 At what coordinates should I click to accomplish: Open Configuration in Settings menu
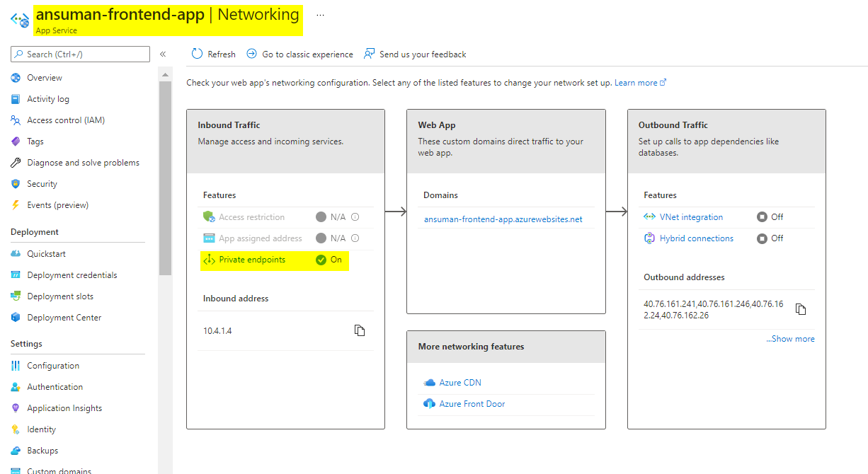pyautogui.click(x=53, y=366)
